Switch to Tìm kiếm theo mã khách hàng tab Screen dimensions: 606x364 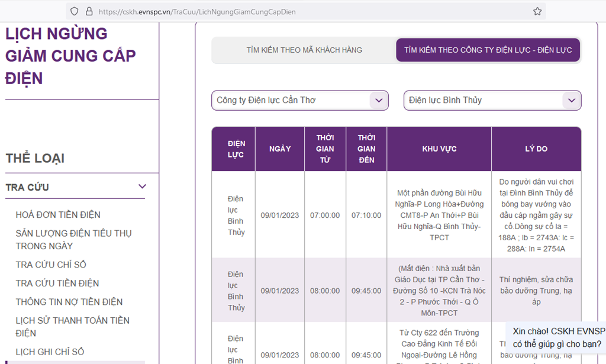click(304, 50)
